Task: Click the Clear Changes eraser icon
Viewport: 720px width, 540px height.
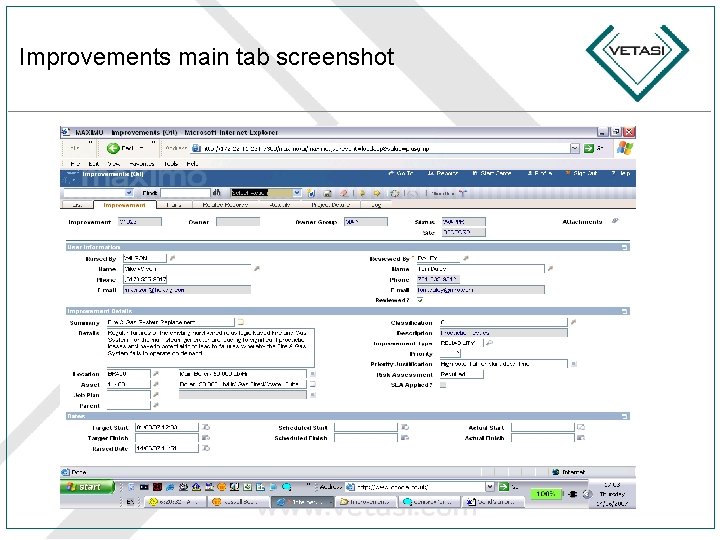Action: click(x=343, y=193)
